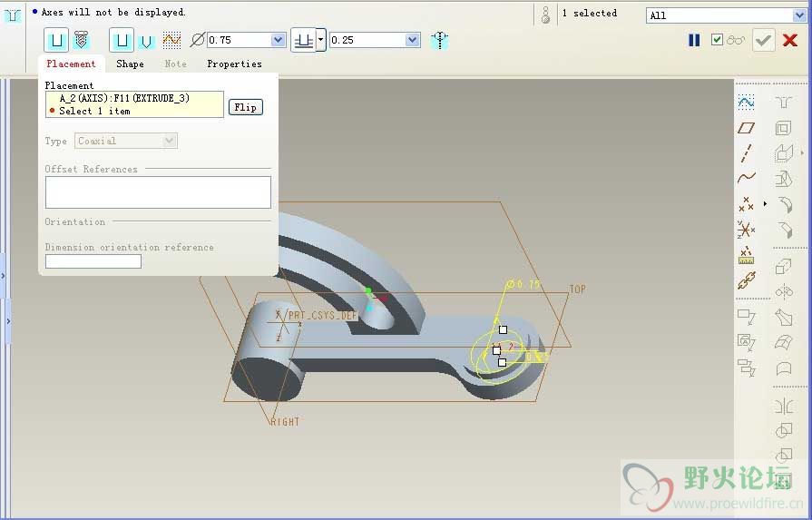Select the Datum Coordinate System tool
The width and height of the screenshot is (812, 520).
[747, 230]
